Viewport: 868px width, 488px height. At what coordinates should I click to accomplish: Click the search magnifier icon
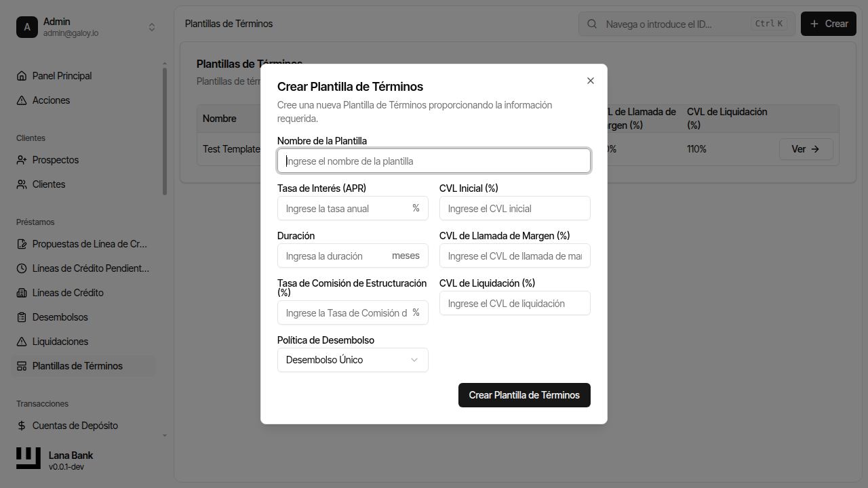point(593,23)
